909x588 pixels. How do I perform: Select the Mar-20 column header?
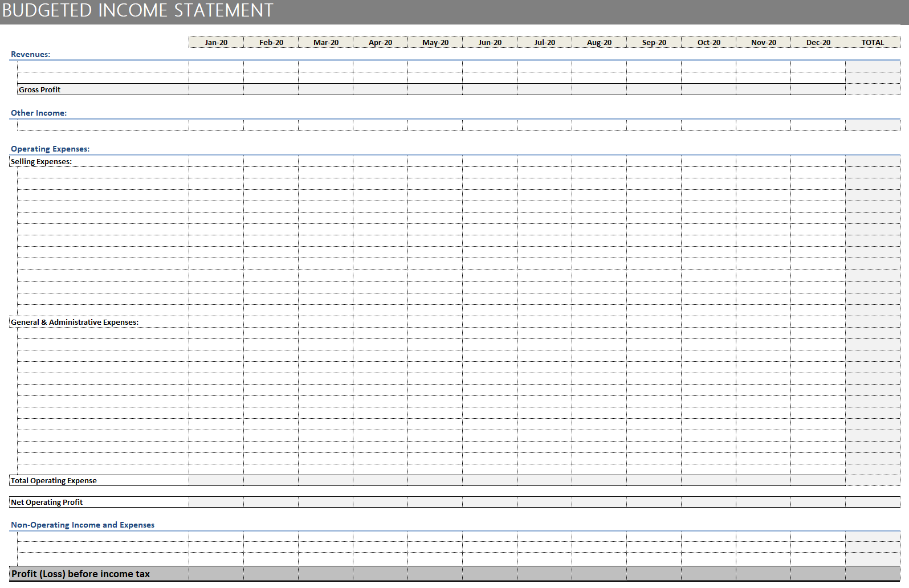point(325,42)
